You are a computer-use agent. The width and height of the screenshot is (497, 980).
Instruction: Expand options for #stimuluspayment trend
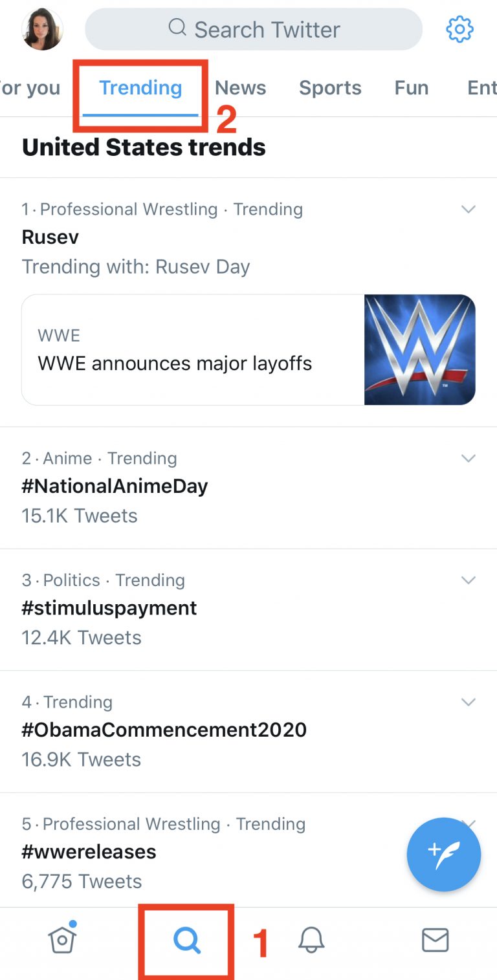pyautogui.click(x=468, y=580)
